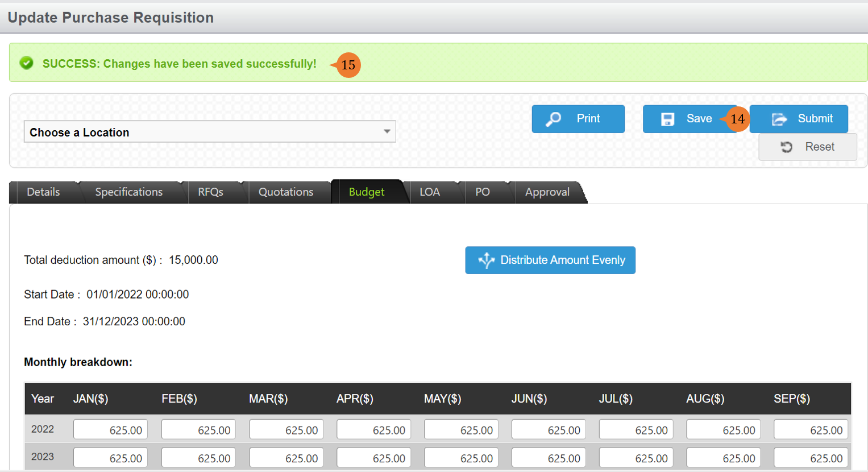
Task: Click the Year column header
Action: click(43, 399)
